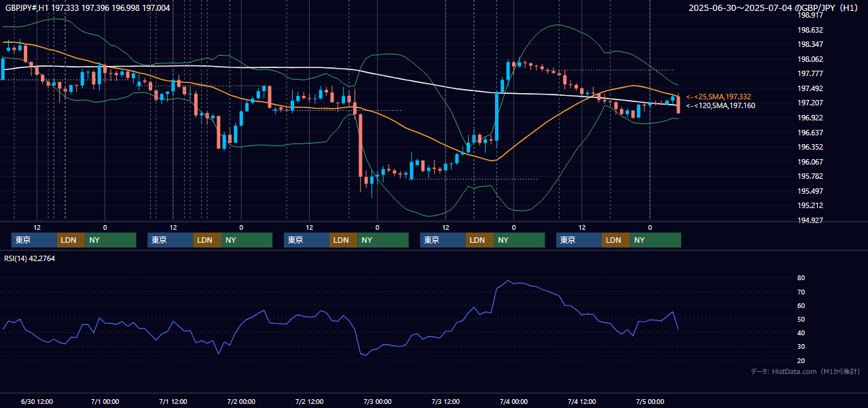
Task: Click RSI scale level 20
Action: (x=801, y=360)
